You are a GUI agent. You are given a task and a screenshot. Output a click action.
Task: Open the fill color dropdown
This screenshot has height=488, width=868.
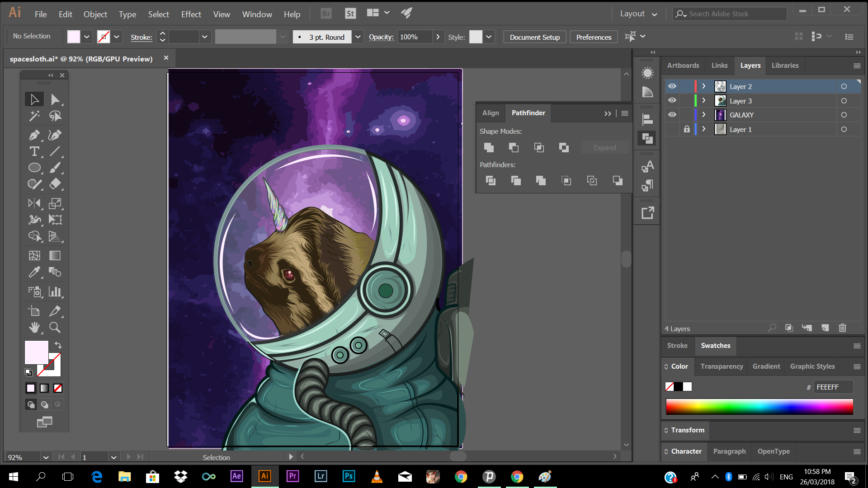point(86,37)
